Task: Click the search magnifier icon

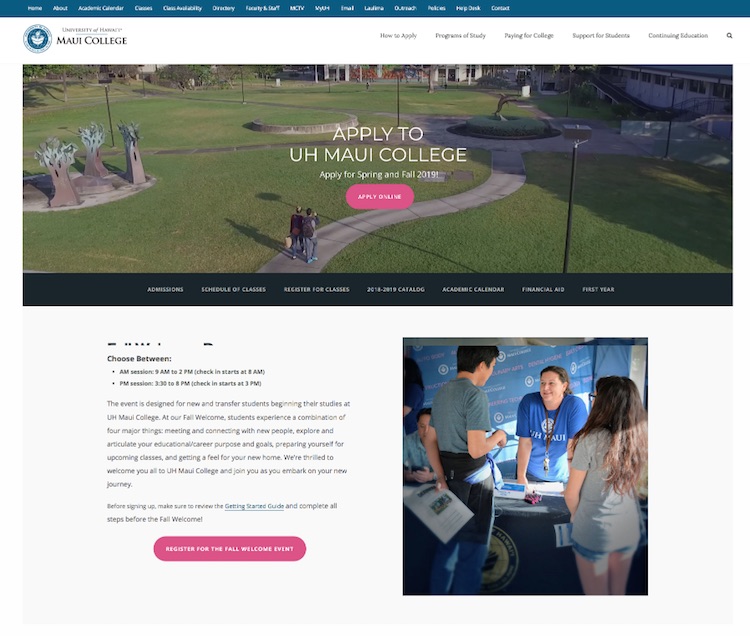Action: [x=729, y=35]
